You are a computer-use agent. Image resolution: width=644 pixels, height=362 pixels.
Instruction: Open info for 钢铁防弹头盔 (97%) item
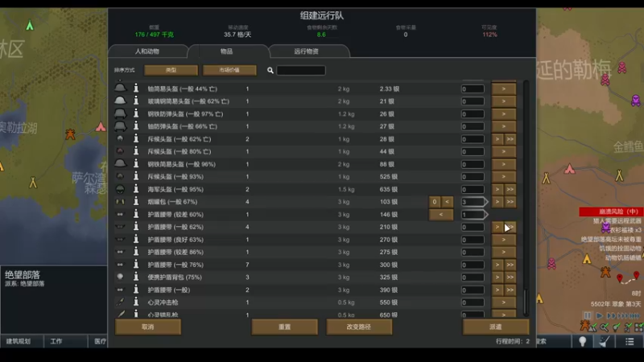(136, 113)
